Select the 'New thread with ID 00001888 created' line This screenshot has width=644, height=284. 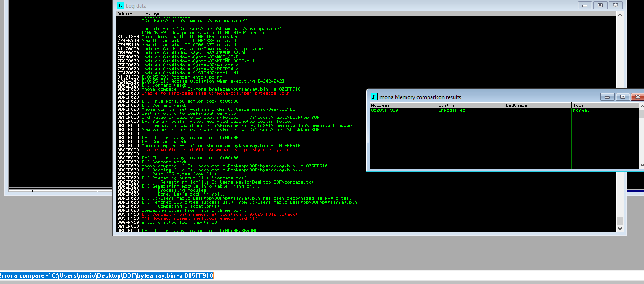tap(189, 41)
